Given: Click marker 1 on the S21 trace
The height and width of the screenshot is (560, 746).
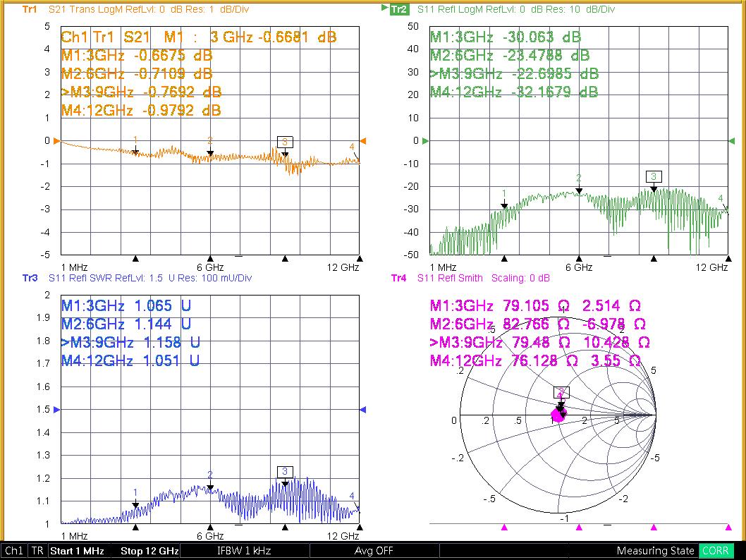Looking at the screenshot, I should (135, 145).
